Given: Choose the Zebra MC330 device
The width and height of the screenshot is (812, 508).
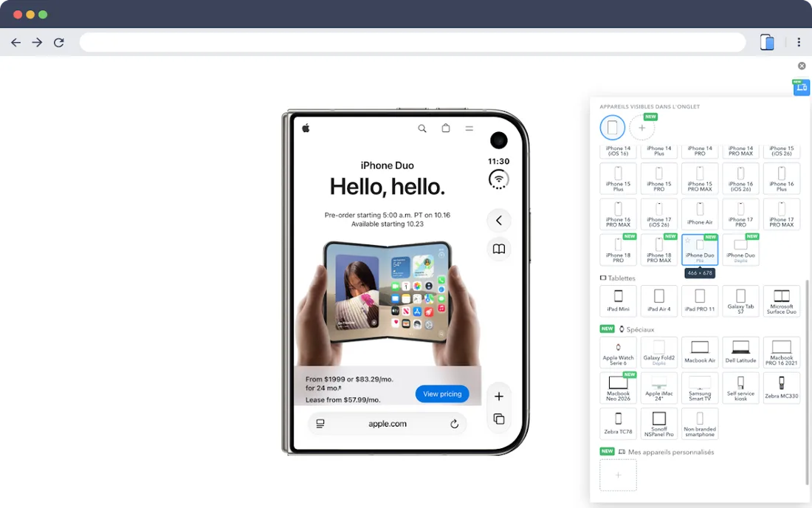Looking at the screenshot, I should click(782, 388).
